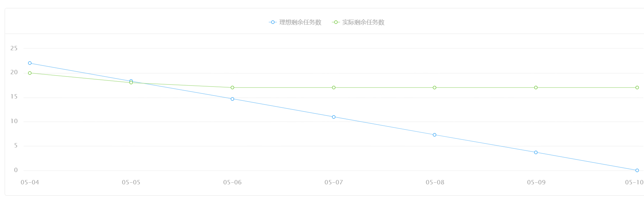This screenshot has width=644, height=198.
Task: Click the blue ideal point at 05-07
Action: click(333, 117)
